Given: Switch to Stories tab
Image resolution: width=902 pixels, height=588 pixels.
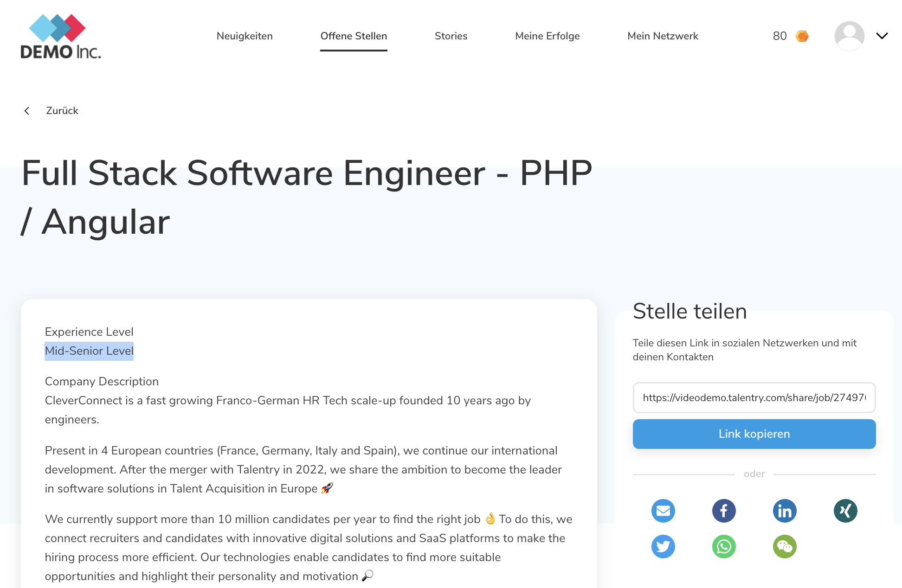Looking at the screenshot, I should (x=451, y=36).
